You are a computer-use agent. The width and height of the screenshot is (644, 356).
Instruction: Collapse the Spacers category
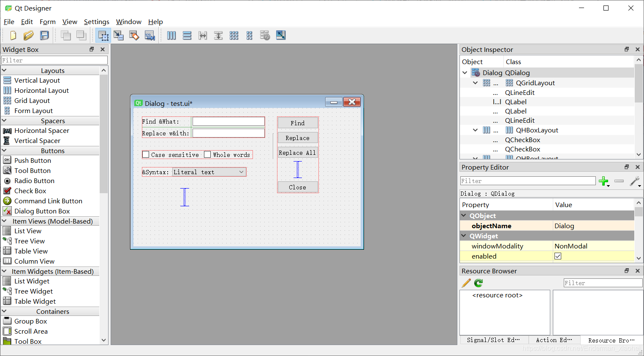click(5, 121)
